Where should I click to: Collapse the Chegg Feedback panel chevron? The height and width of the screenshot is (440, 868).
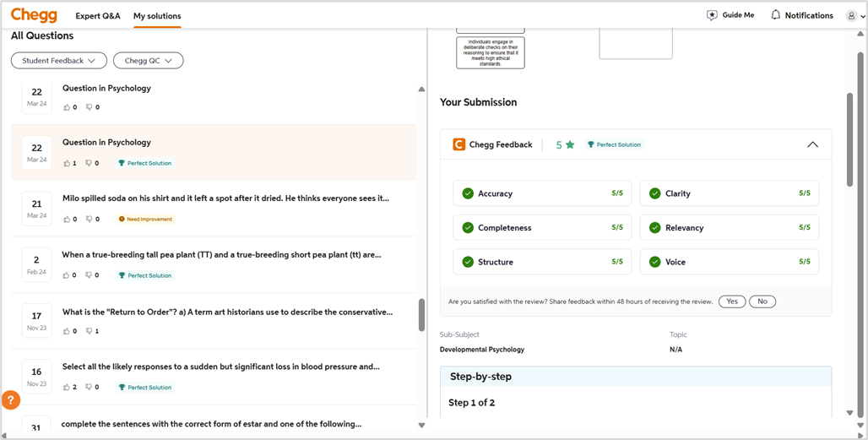(x=812, y=144)
